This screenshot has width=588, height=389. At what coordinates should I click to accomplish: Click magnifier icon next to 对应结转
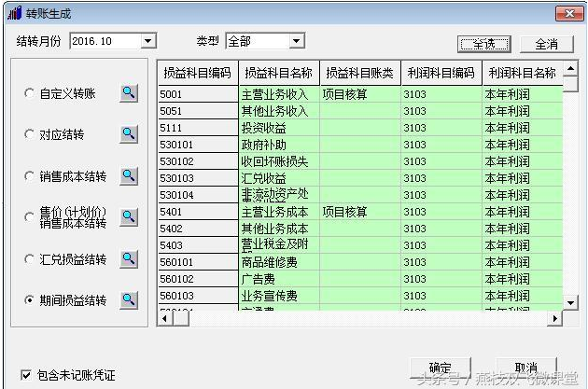[129, 134]
